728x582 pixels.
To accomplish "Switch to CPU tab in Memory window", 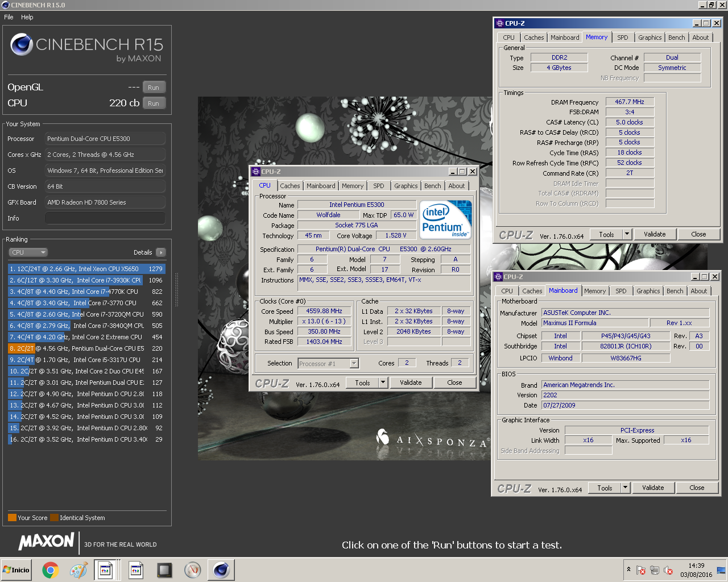I will (x=508, y=38).
